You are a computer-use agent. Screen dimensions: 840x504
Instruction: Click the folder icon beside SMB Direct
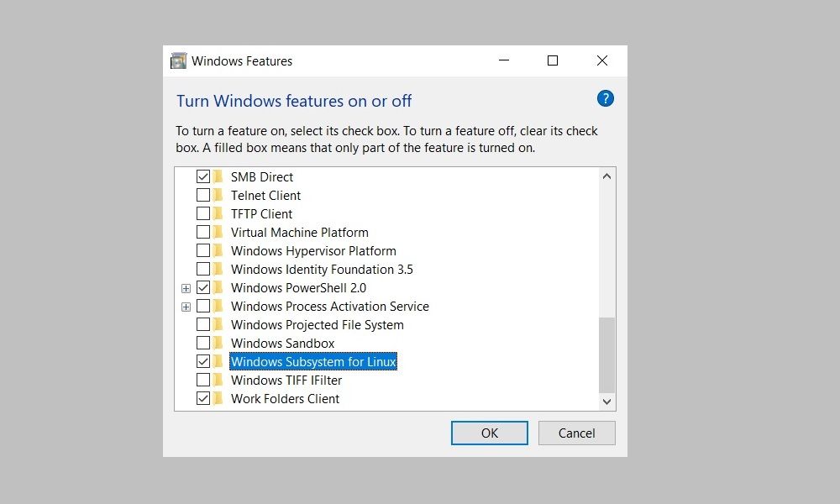(219, 176)
